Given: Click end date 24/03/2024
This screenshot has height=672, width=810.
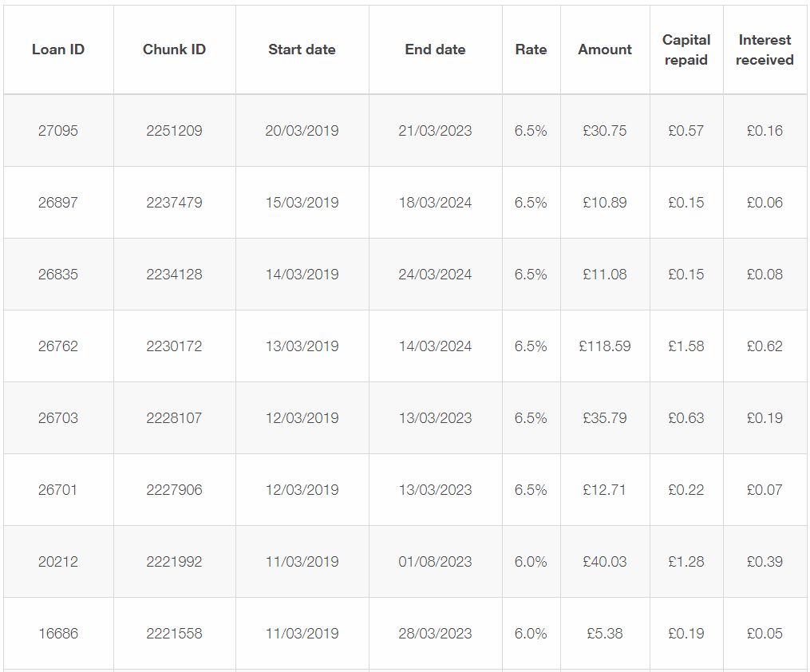Looking at the screenshot, I should point(435,275).
